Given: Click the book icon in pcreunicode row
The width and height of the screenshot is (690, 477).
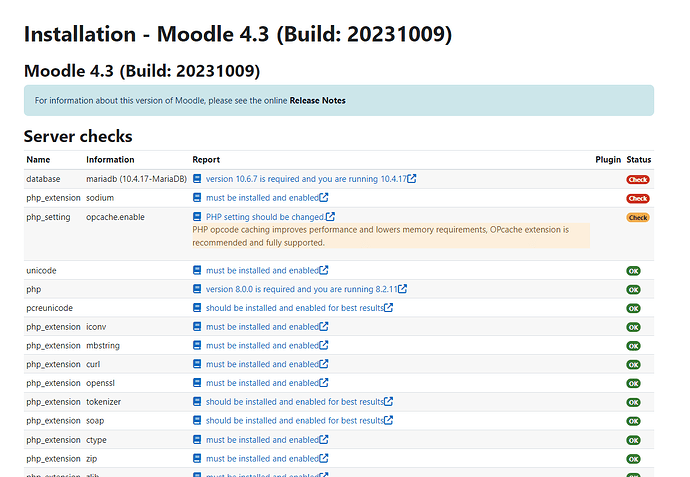Looking at the screenshot, I should 197,308.
